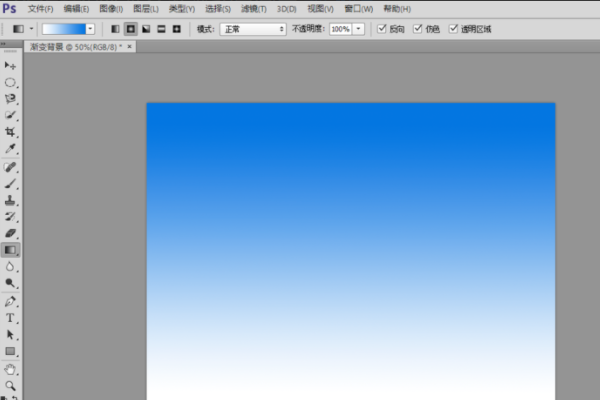
Task: Expand the gradient picker dropdown arrow
Action: pos(90,29)
